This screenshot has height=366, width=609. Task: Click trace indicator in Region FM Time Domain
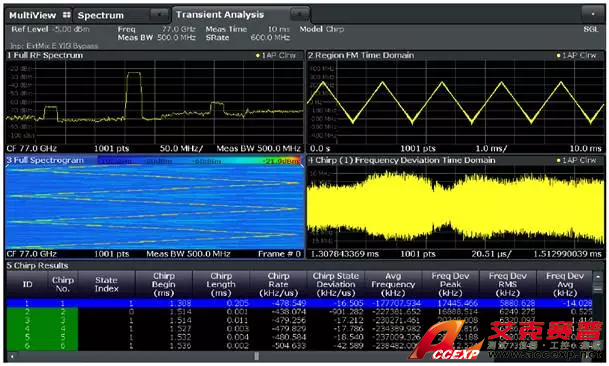tap(559, 56)
